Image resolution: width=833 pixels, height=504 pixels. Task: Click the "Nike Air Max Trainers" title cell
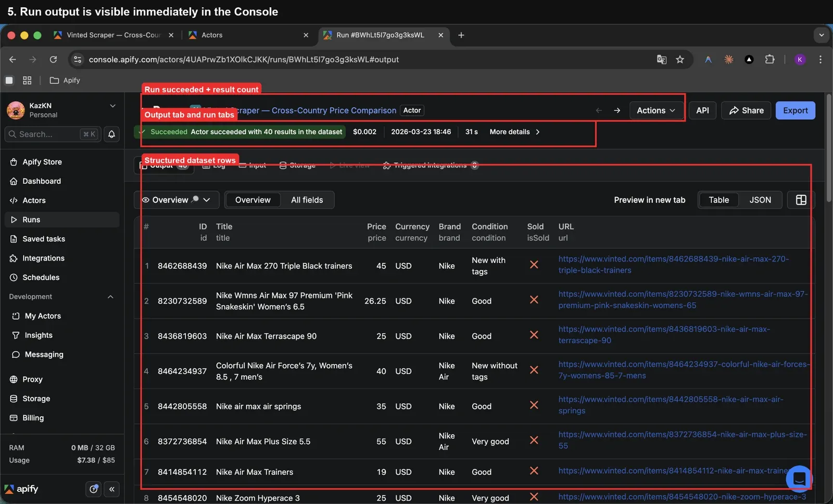point(255,472)
